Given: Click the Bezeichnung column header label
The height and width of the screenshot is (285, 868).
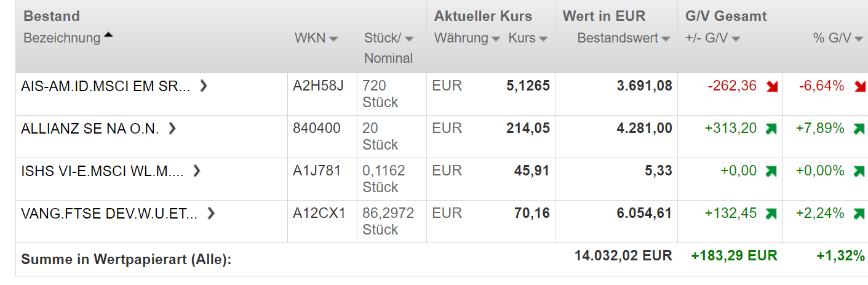Looking at the screenshot, I should [x=62, y=38].
